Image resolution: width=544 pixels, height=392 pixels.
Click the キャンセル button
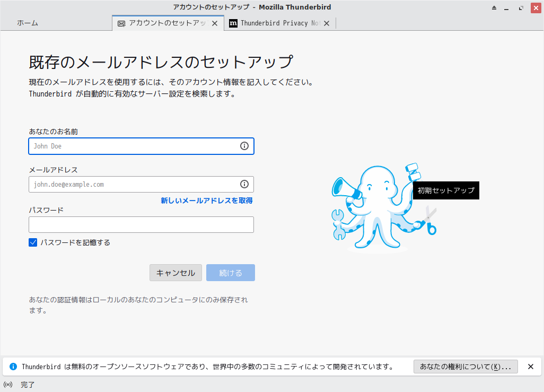[x=176, y=273]
